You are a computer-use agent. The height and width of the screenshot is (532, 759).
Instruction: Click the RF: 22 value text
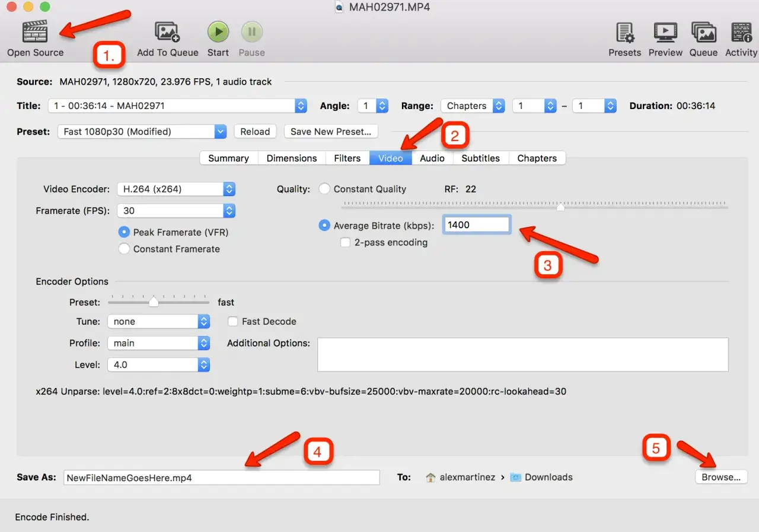pos(460,189)
